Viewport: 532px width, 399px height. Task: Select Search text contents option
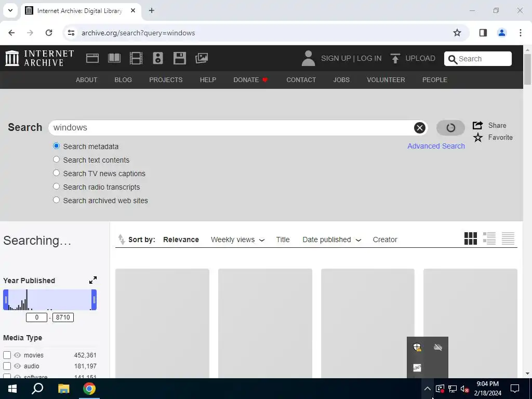(x=56, y=159)
